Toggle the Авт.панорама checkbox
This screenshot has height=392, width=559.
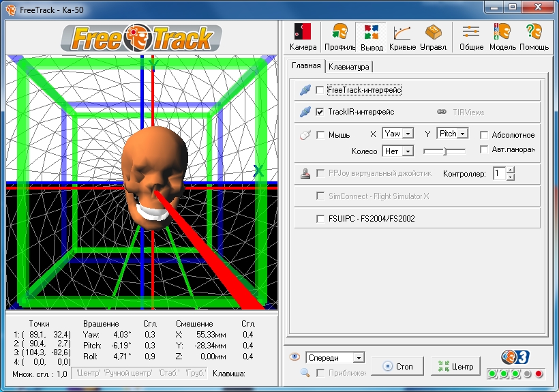484,149
